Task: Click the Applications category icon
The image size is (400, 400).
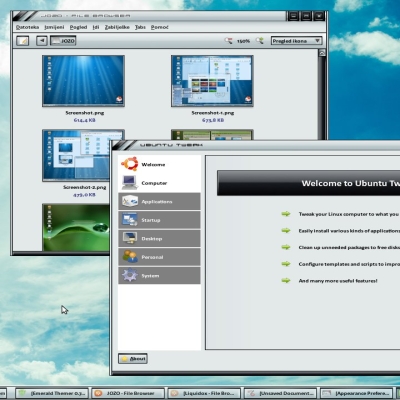Action: (x=130, y=201)
